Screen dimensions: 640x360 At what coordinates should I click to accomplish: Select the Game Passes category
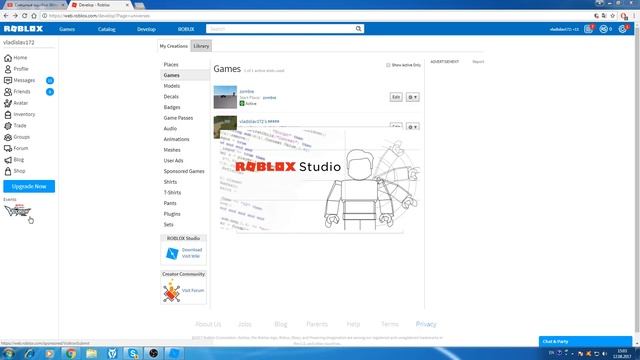178,118
